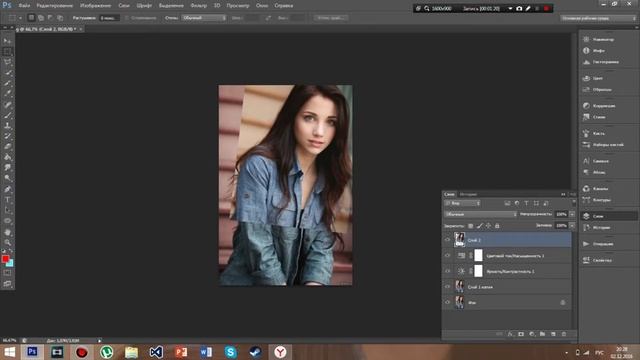This screenshot has width=640, height=360.
Task: Select the Rectangular Marquee tool in toolbox
Action: point(7,51)
